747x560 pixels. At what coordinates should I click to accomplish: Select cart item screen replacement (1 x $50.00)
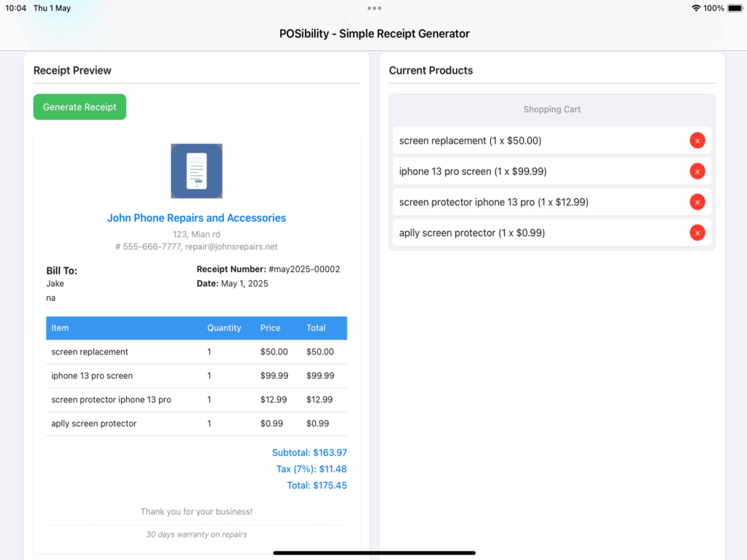point(551,141)
